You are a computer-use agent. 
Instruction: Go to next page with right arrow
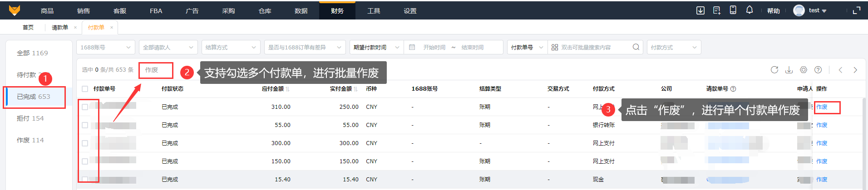pos(855,70)
